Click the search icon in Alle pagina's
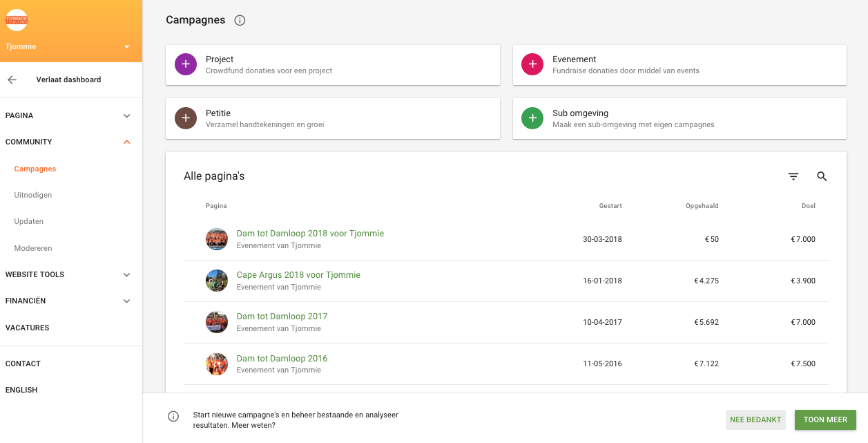The width and height of the screenshot is (868, 443). pos(822,176)
